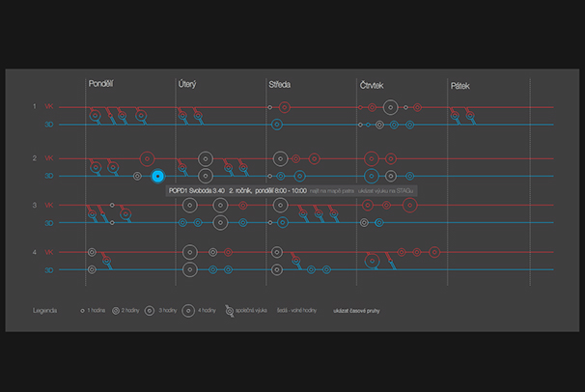Viewport: 585px width, 392px height.
Task: Click the Středa column header
Action: (x=282, y=85)
